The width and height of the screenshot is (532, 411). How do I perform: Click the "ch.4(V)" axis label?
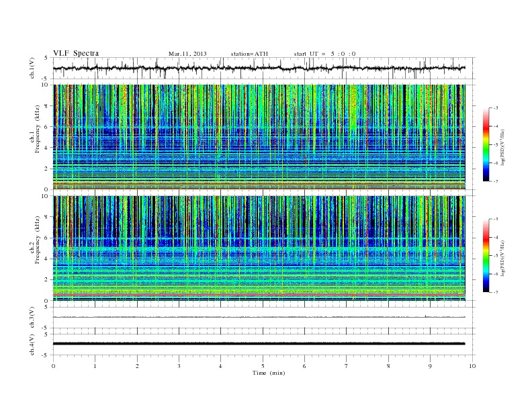32,345
